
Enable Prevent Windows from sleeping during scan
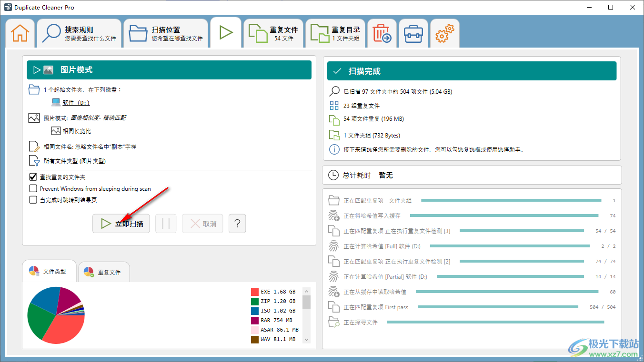coord(33,188)
